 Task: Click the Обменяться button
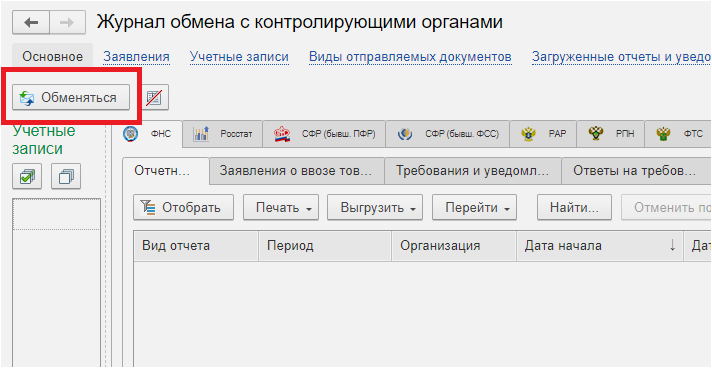pos(71,97)
